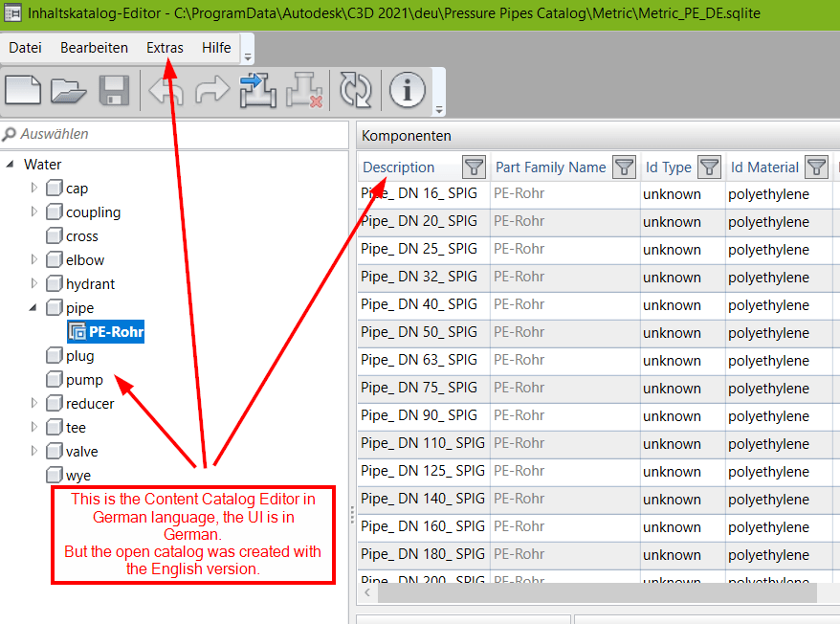Screen dimensions: 840x624
Task: Click the app icon in the title bar
Action: point(12,12)
